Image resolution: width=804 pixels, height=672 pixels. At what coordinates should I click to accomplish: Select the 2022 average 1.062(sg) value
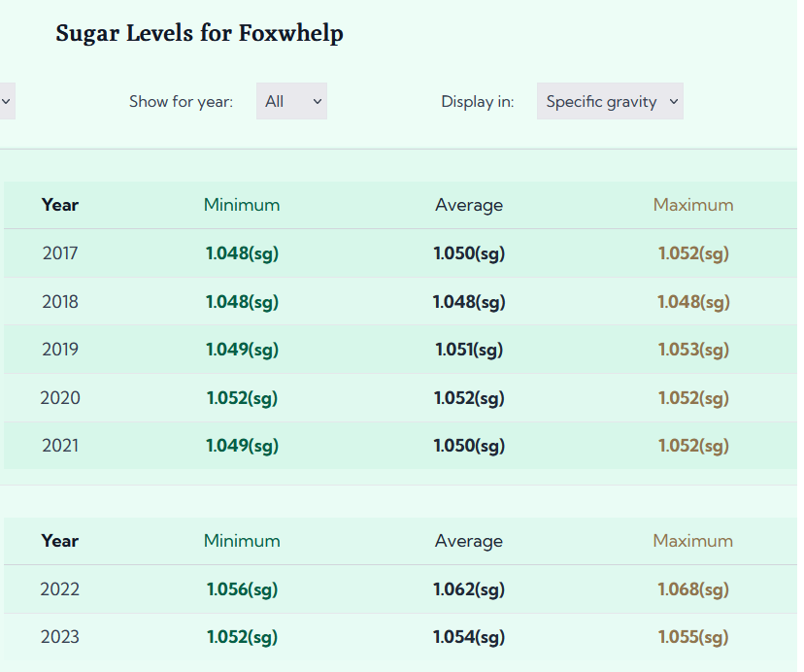(469, 589)
